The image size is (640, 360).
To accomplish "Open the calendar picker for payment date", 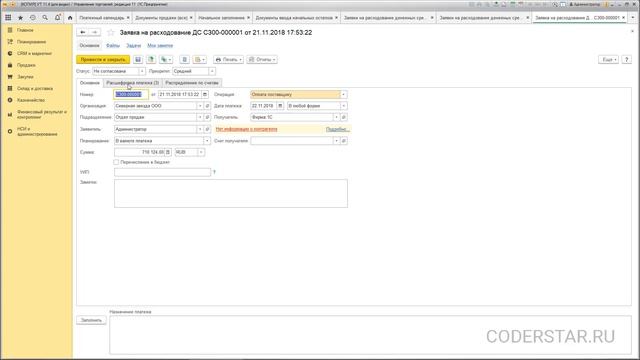I will click(280, 106).
